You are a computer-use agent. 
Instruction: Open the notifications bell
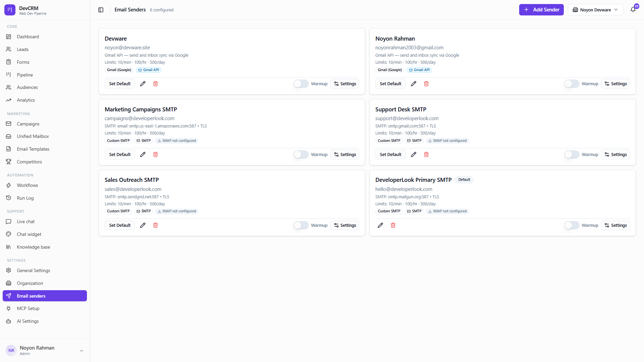[x=633, y=10]
